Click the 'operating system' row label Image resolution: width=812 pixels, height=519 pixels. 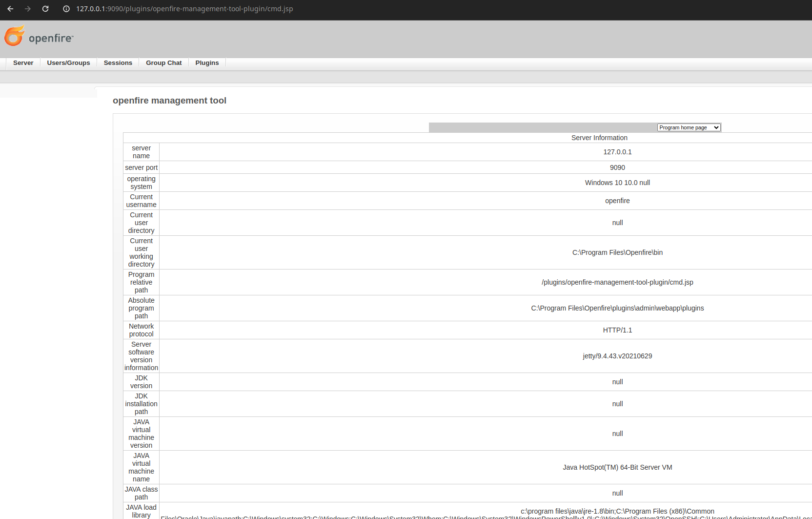[141, 183]
